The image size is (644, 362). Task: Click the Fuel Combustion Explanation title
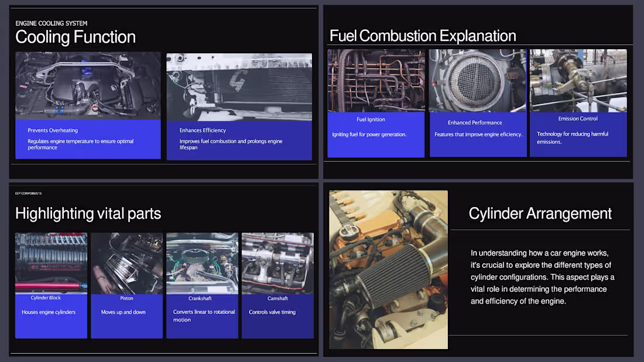[423, 36]
